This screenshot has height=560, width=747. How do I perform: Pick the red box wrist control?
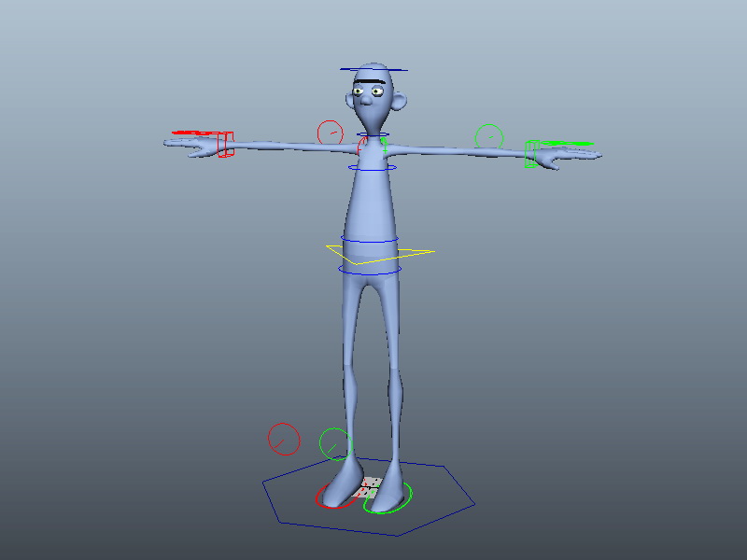coord(226,145)
